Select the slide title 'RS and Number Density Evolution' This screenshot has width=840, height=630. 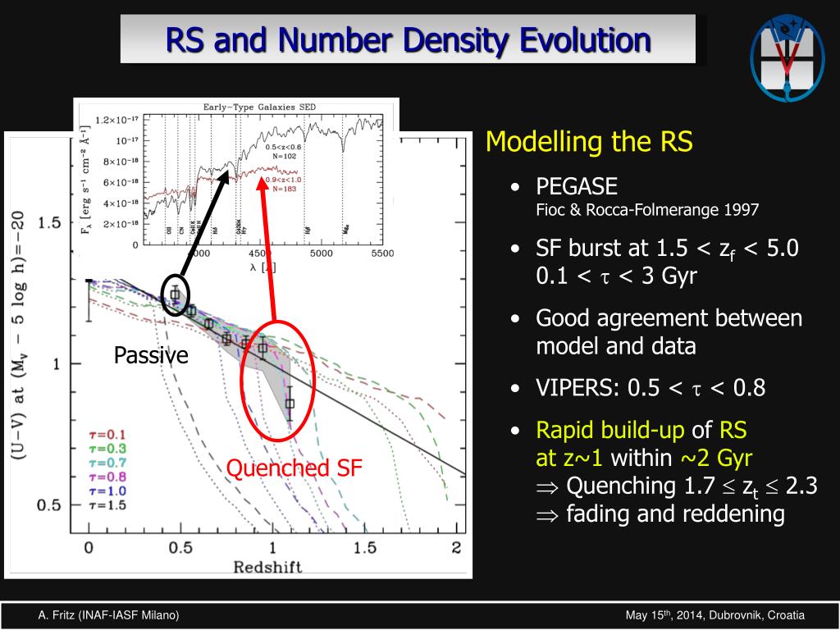[409, 40]
